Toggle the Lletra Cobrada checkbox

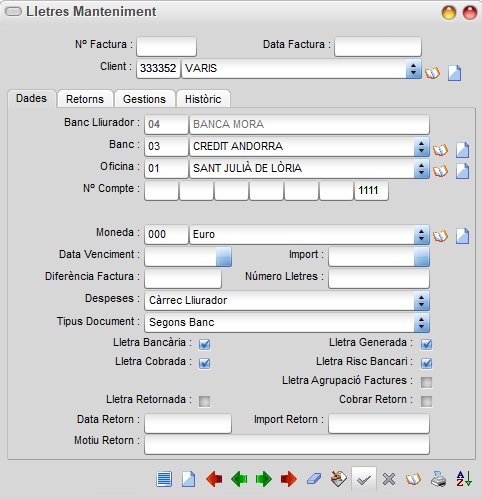point(204,363)
